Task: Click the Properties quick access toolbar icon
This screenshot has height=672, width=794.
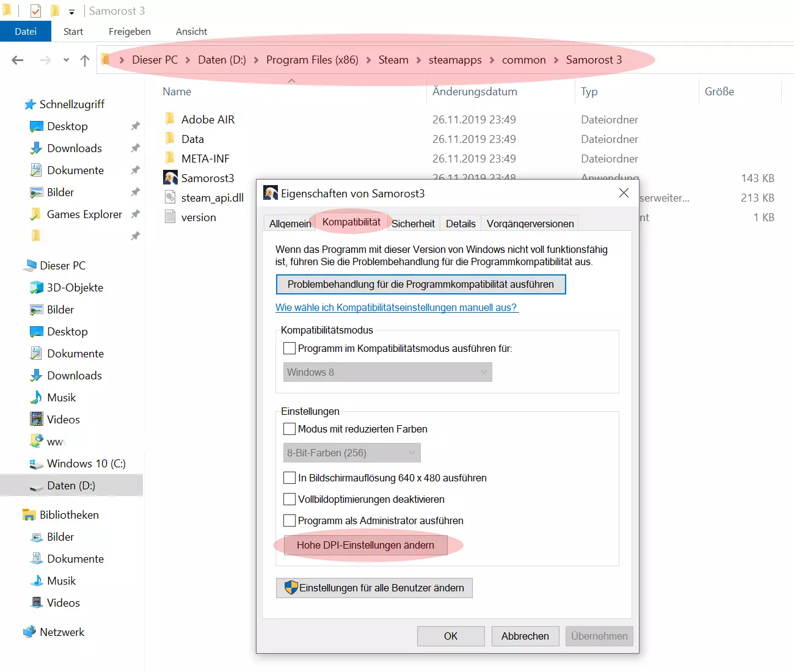Action: coord(36,11)
